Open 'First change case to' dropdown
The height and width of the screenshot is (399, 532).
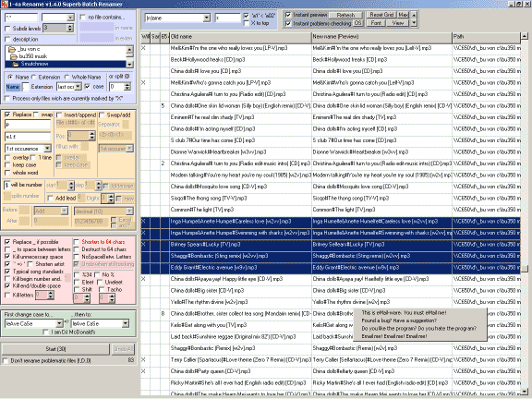click(x=59, y=323)
